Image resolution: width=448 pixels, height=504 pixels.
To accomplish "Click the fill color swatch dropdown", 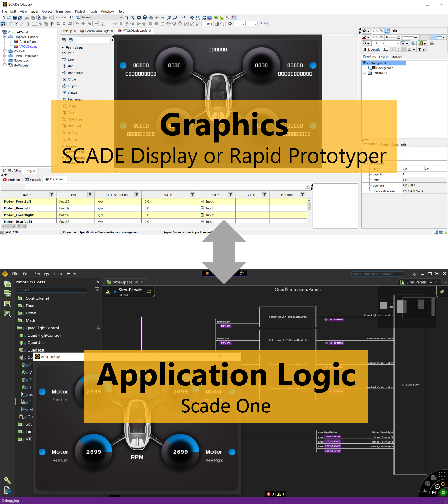I will pyautogui.click(x=366, y=31).
